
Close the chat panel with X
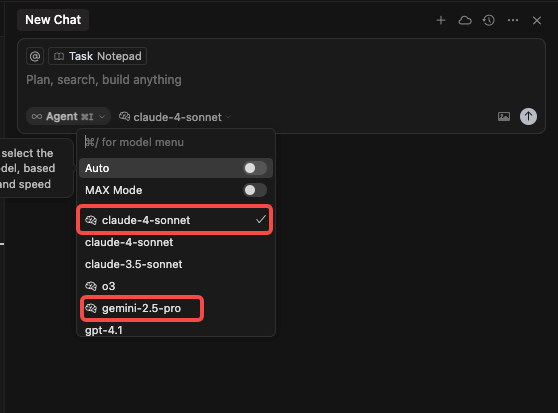pyautogui.click(x=537, y=21)
